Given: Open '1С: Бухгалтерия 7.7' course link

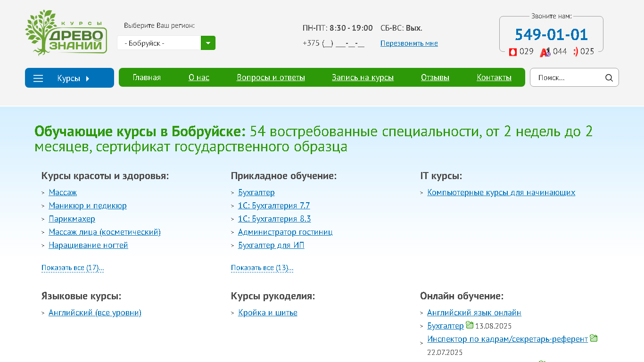Looking at the screenshot, I should [274, 206].
